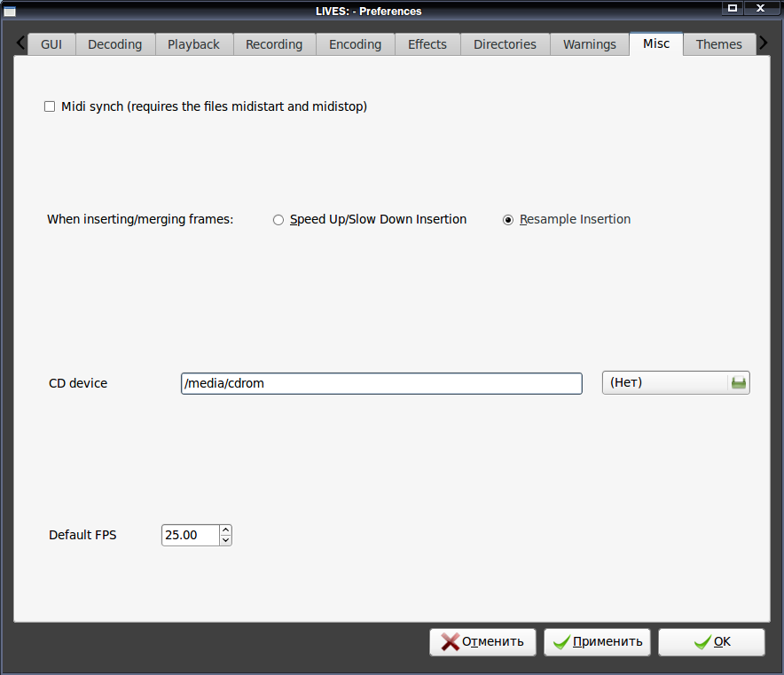Open the Themes tab
The width and height of the screenshot is (784, 675).
click(x=719, y=44)
